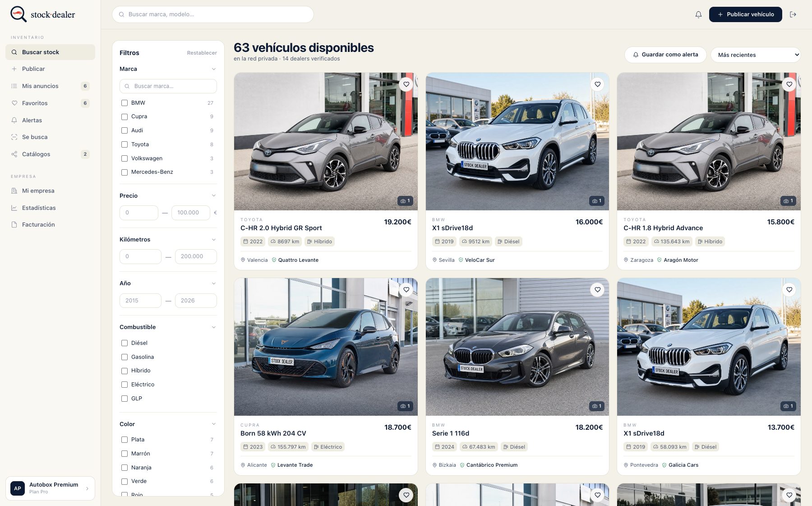
Task: Open Facturación in sidebar
Action: click(50, 225)
